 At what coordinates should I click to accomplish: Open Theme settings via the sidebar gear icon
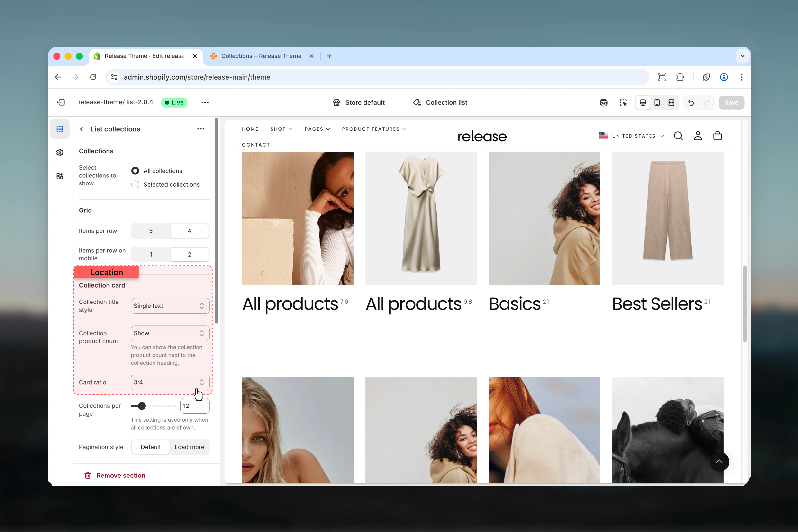click(60, 153)
